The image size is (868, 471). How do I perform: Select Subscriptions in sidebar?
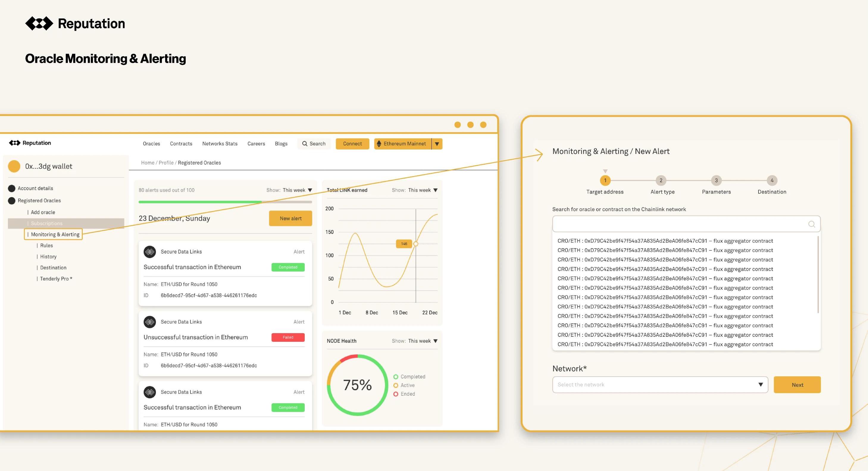tap(66, 224)
